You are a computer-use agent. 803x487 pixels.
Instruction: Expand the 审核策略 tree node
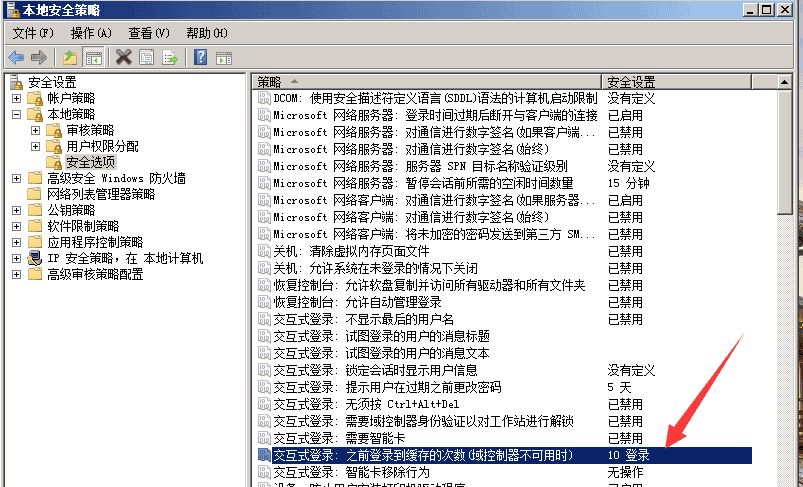point(35,130)
